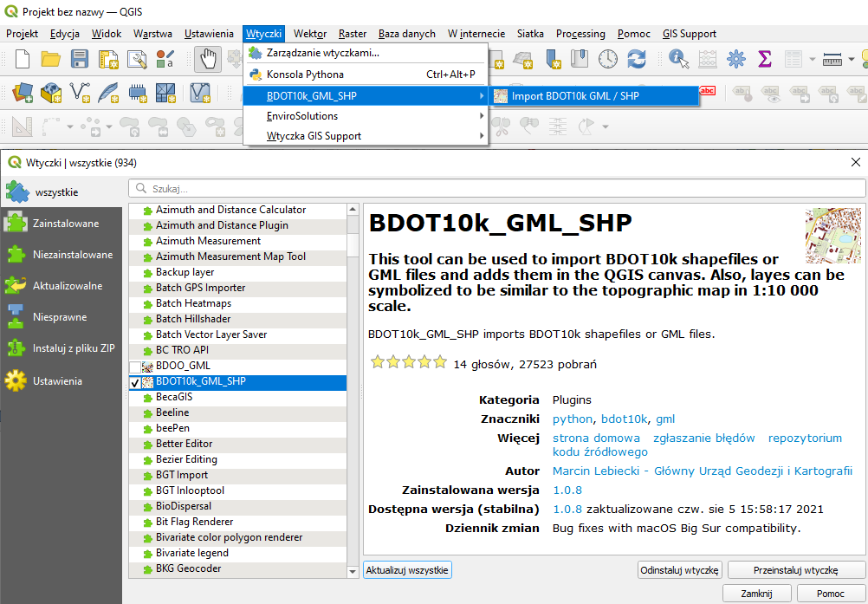This screenshot has height=604, width=868.
Task: Click the Save Project floppy disk icon
Action: [x=80, y=59]
